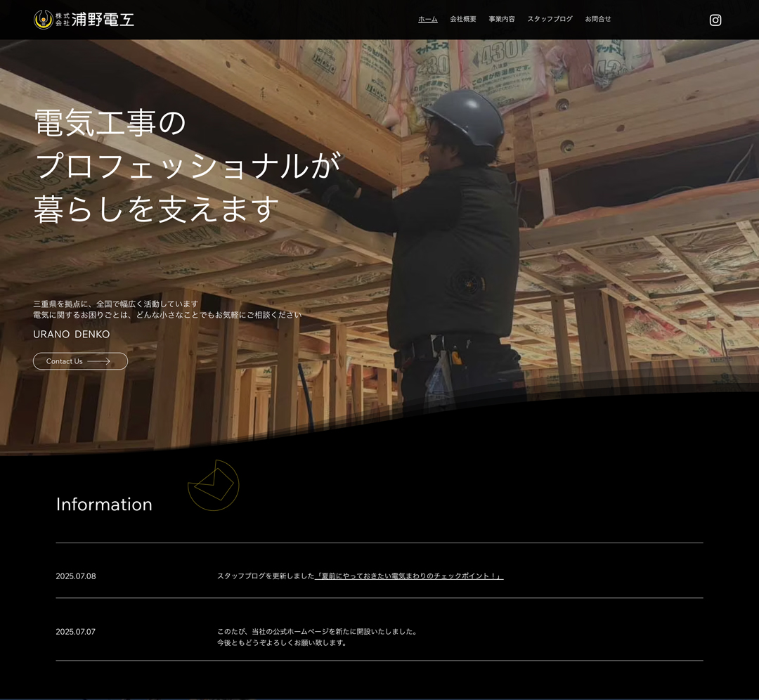The height and width of the screenshot is (700, 759).
Task: Open the スタッフブログ menu item
Action: point(550,19)
